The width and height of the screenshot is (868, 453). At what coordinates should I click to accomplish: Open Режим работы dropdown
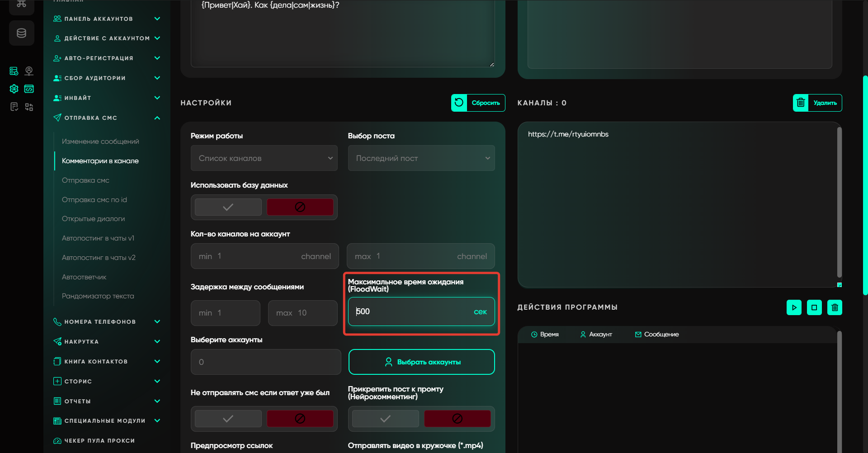pos(264,158)
